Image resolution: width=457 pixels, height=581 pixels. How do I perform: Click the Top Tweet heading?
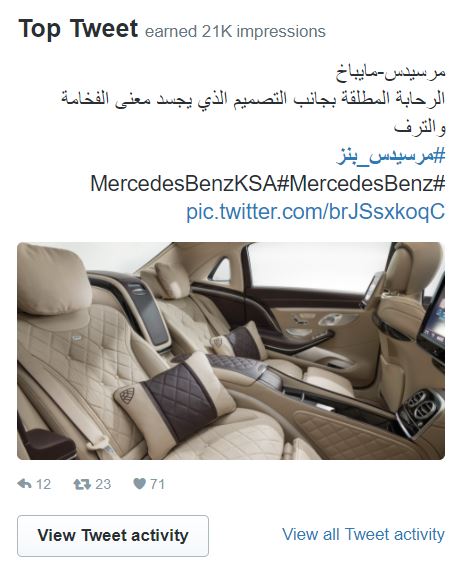78,29
